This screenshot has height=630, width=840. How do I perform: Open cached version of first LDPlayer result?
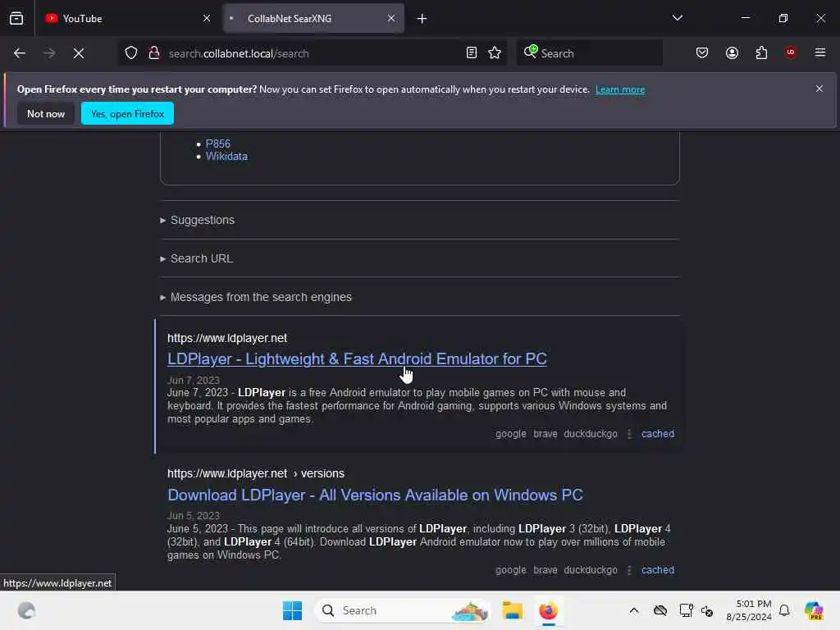tap(658, 434)
